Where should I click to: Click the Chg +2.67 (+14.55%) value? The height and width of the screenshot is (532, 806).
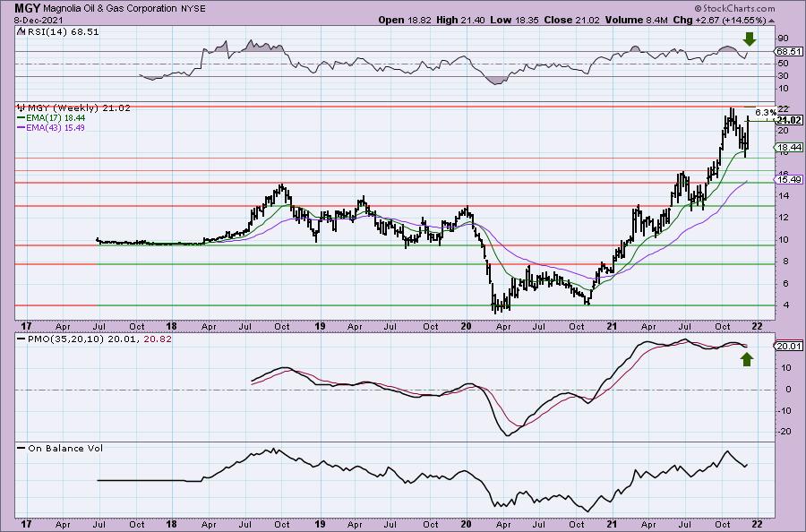(718, 20)
